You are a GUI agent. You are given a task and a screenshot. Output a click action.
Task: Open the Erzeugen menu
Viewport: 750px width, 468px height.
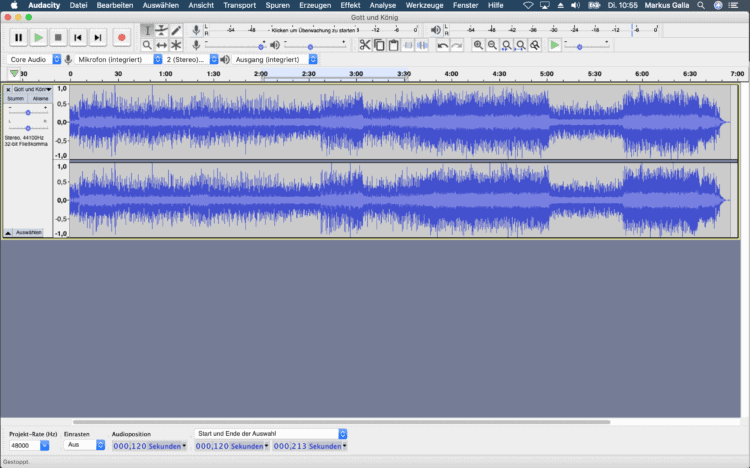coord(315,5)
